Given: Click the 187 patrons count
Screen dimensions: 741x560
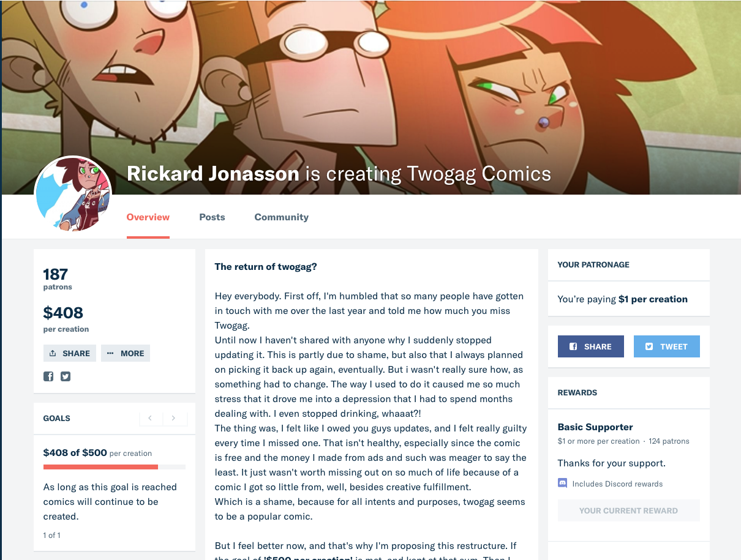Looking at the screenshot, I should click(x=56, y=274).
